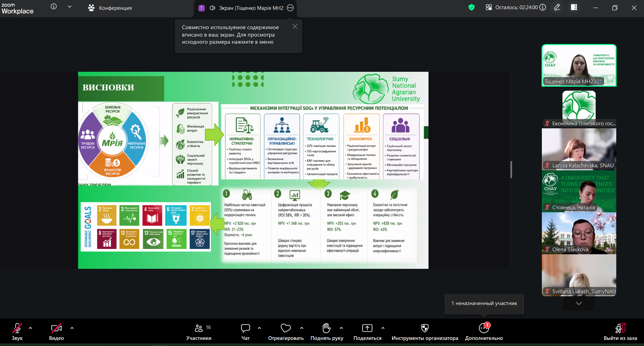Screen dimensions: 644x346
Task: Open Дополнительно more options button
Action: tap(484, 332)
